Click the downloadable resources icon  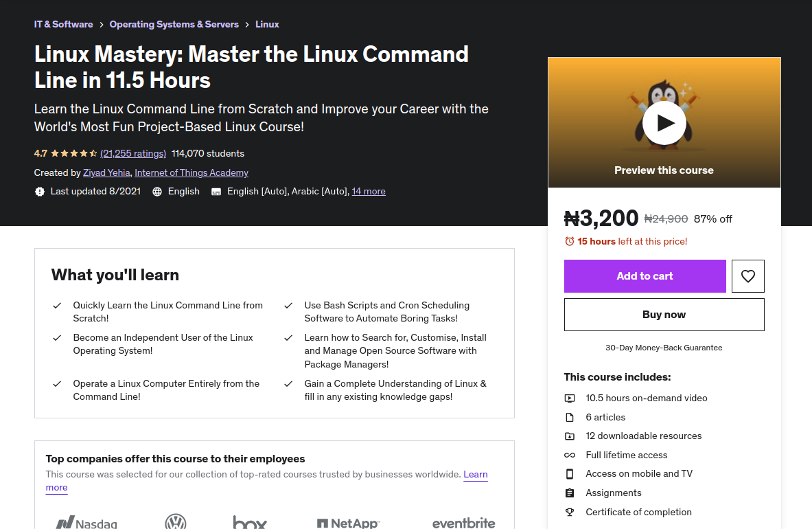click(x=570, y=436)
